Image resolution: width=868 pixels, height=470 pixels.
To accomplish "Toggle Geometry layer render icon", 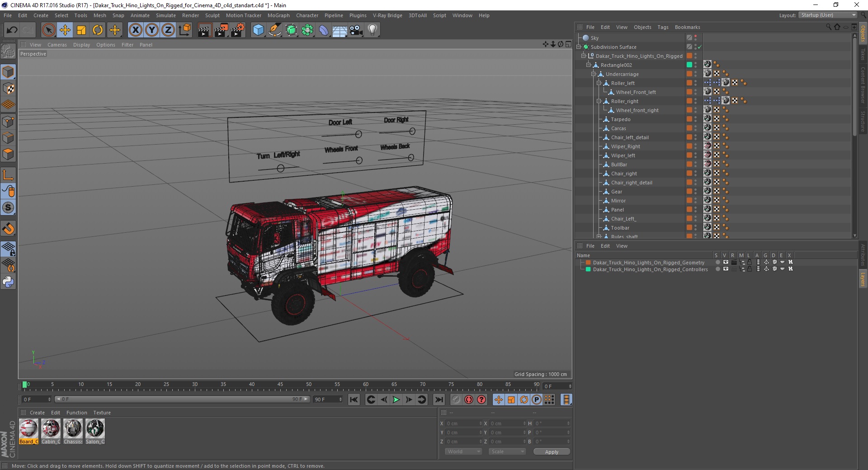I will pyautogui.click(x=734, y=262).
